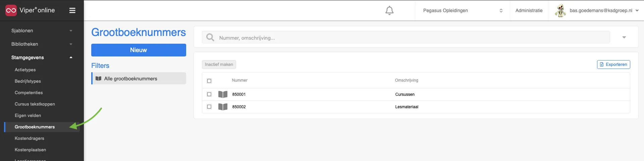Open ledger number 850002

point(239,107)
